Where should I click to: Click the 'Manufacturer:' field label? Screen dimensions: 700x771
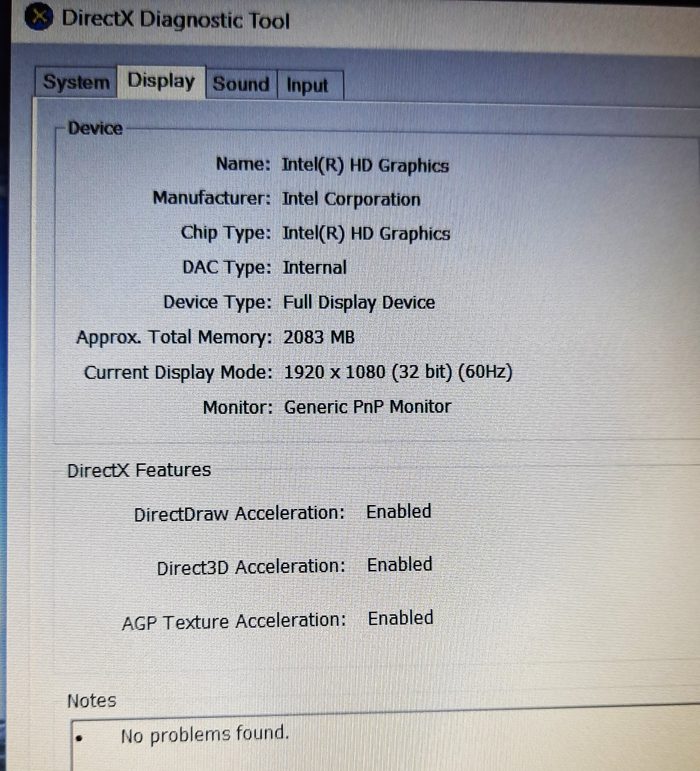212,198
